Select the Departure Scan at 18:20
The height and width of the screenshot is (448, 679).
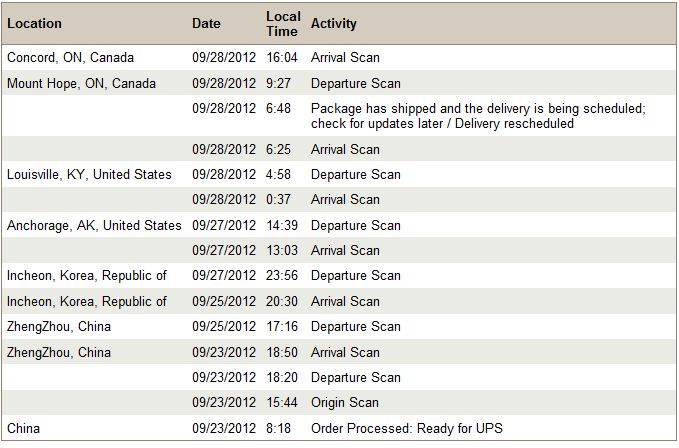point(356,377)
